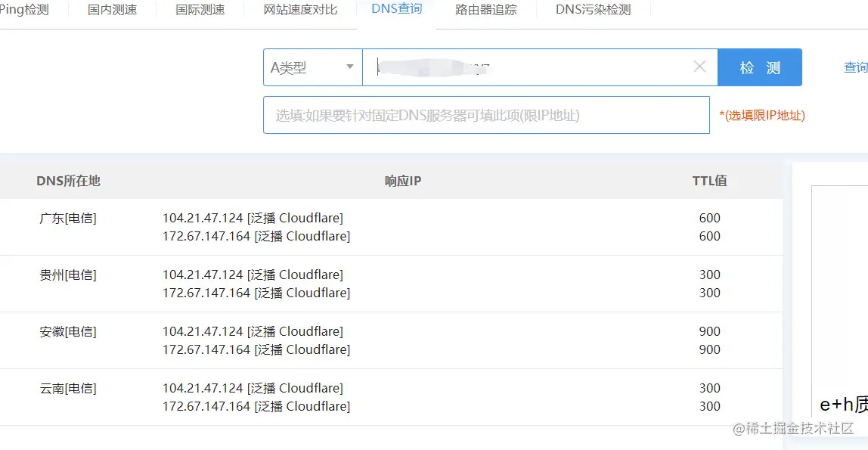Focus the domain name input field

[540, 67]
